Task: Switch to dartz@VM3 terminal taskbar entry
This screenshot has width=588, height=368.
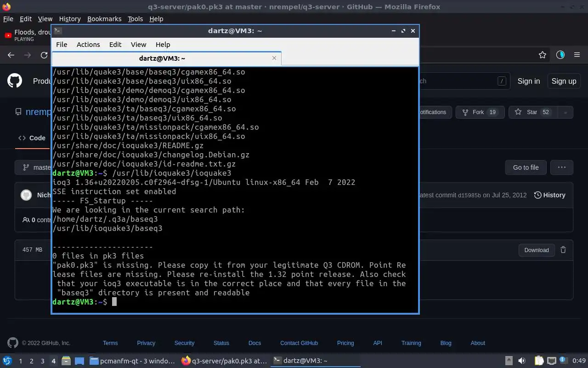Action: (x=316, y=361)
